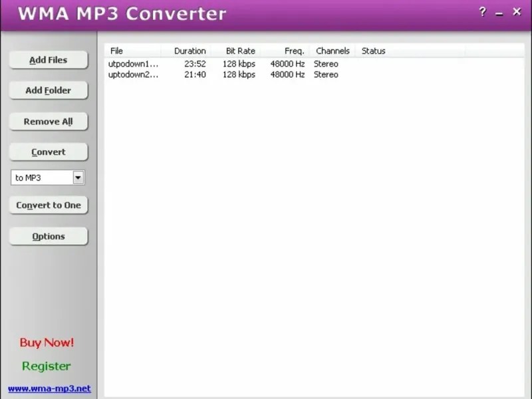Visit the www.wma-mp3.net website link
532x399 pixels.
coord(49,388)
